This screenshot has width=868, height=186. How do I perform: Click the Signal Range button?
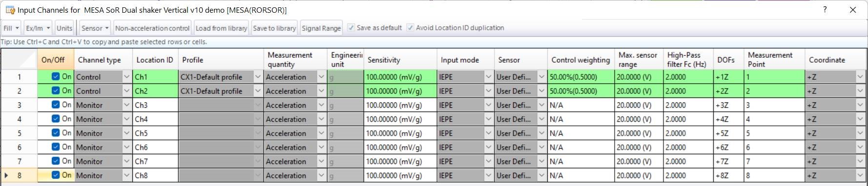click(x=321, y=28)
